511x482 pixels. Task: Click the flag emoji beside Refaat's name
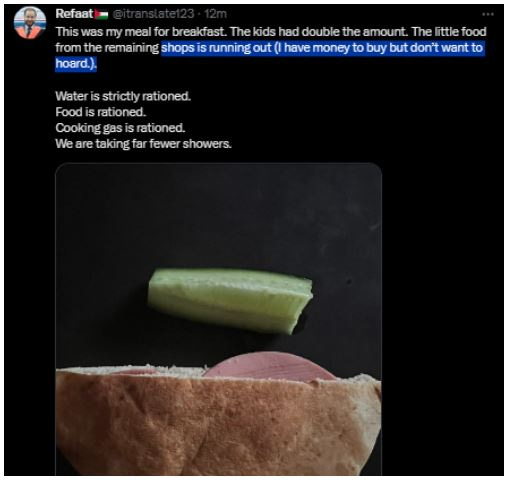click(101, 14)
